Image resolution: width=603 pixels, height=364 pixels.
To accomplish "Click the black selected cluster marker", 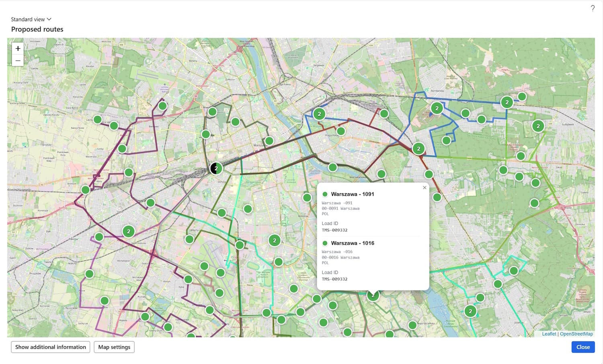I will (x=216, y=168).
